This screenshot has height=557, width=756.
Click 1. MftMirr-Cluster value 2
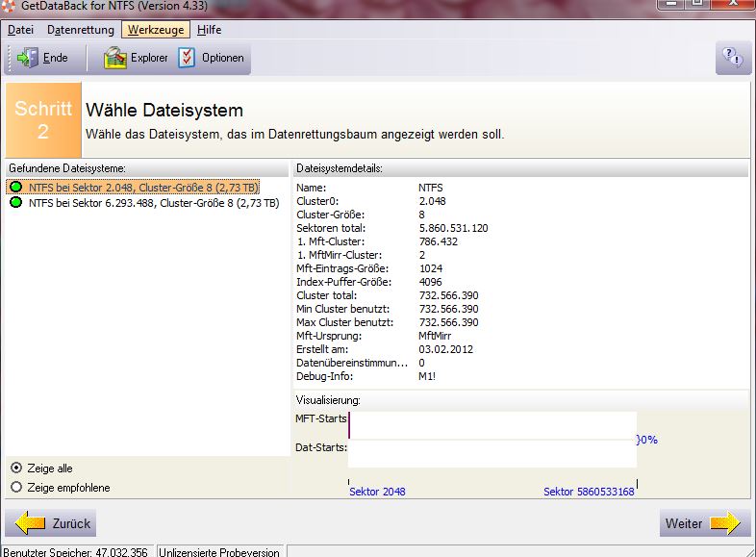422,255
